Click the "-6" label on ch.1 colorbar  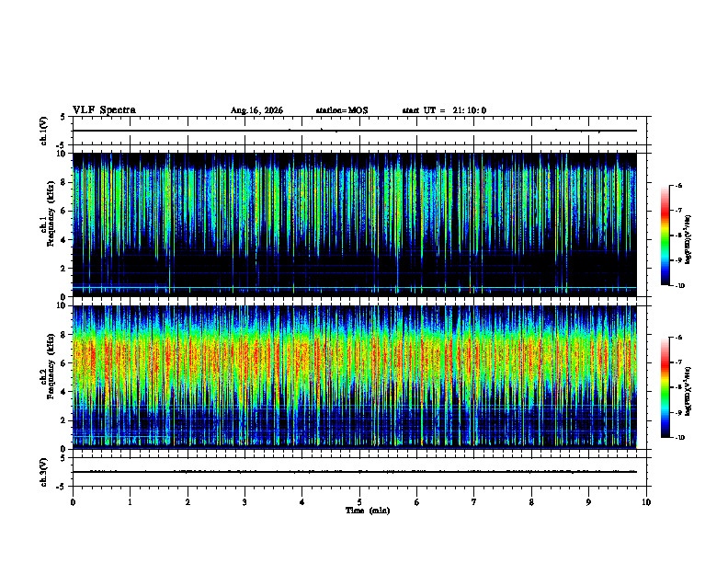(678, 186)
